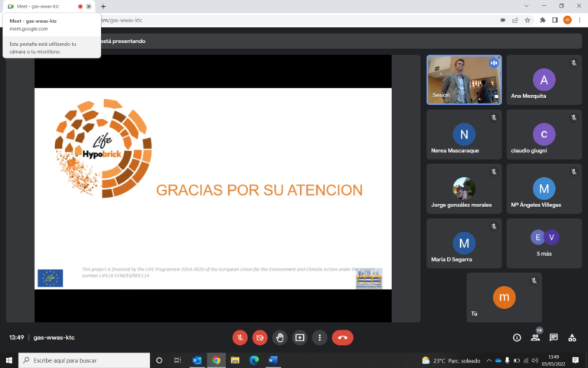This screenshot has height=368, width=588.
Task: Turn on the camera in Meet
Action: point(260,337)
